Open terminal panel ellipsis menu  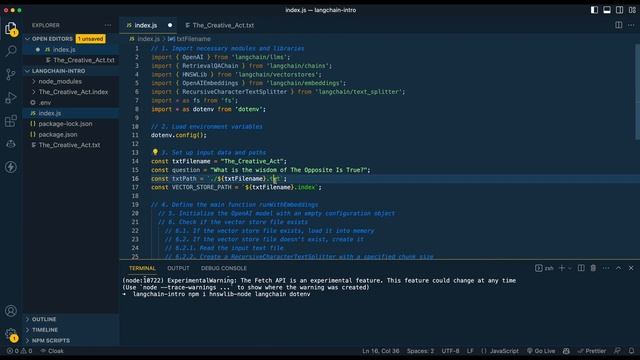coord(606,268)
